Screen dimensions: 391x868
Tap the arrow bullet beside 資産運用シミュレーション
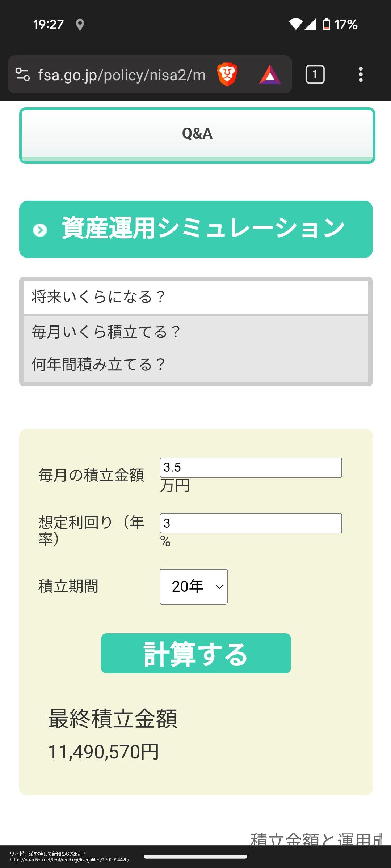coord(40,230)
